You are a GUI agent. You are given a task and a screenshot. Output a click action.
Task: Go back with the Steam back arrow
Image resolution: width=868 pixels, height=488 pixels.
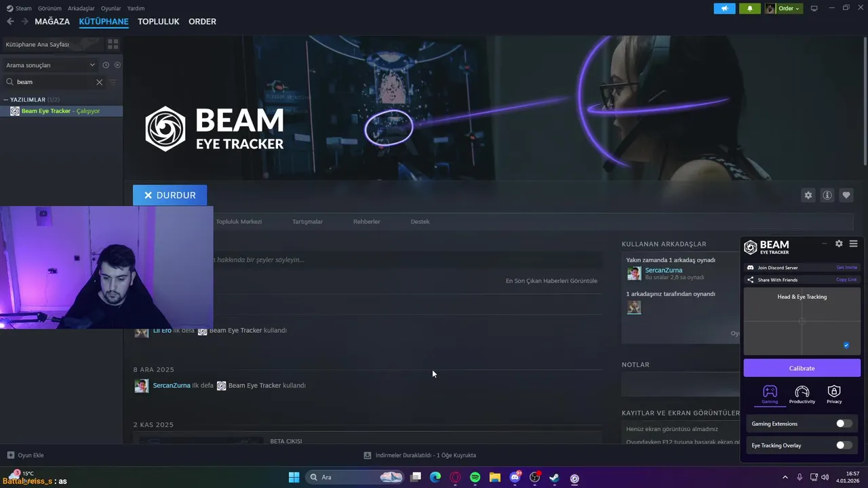pos(10,22)
